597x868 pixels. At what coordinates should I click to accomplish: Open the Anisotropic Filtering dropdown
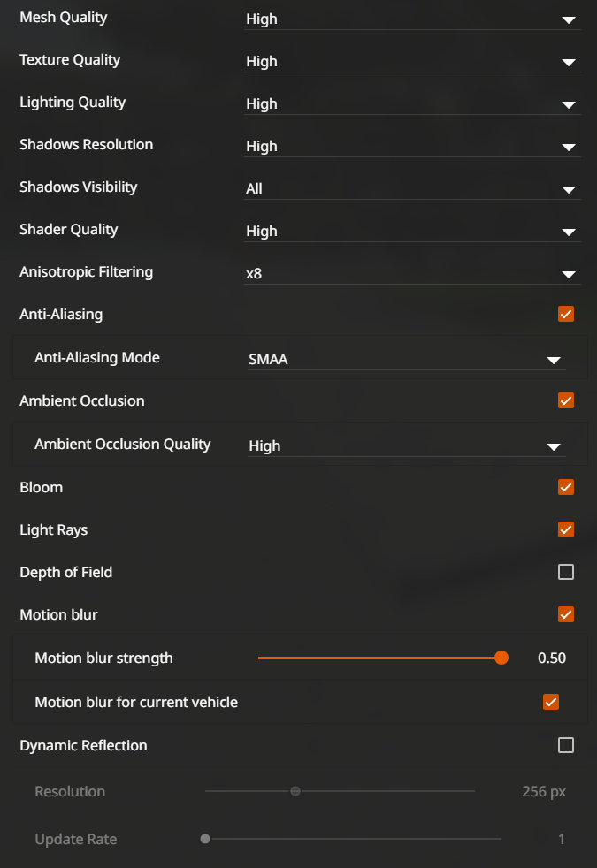(x=411, y=273)
